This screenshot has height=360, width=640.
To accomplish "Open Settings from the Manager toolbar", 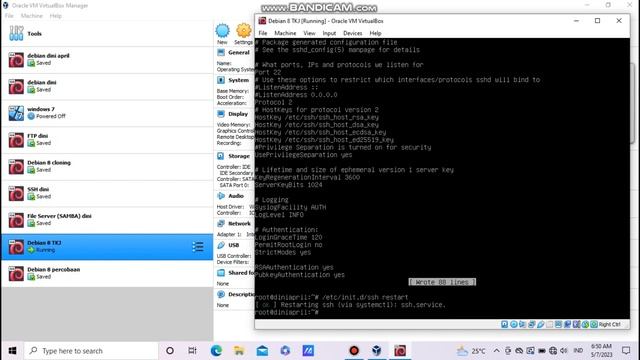I will [244, 34].
